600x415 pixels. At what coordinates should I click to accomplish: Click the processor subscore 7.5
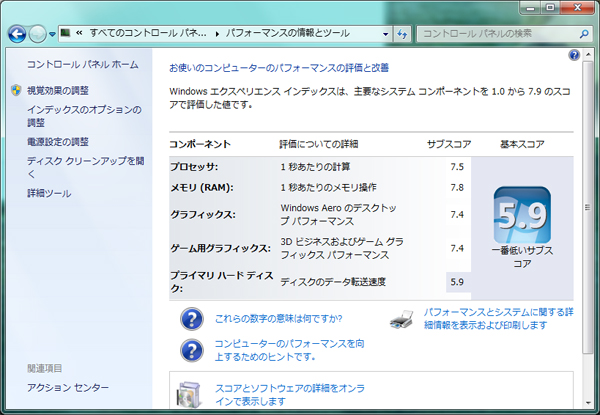pos(457,167)
